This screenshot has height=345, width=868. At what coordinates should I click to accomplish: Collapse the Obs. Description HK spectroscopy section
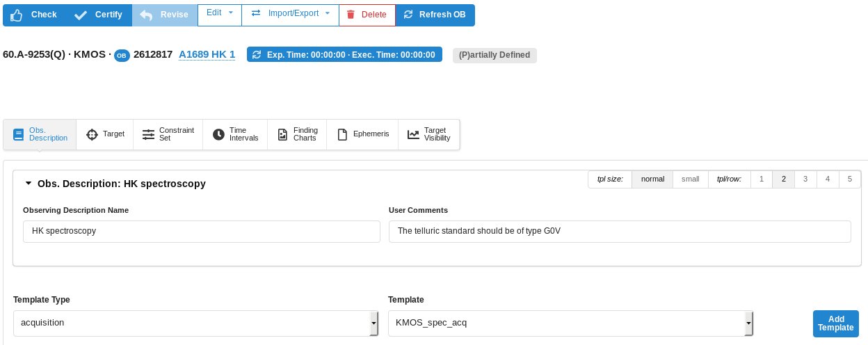[x=29, y=184]
